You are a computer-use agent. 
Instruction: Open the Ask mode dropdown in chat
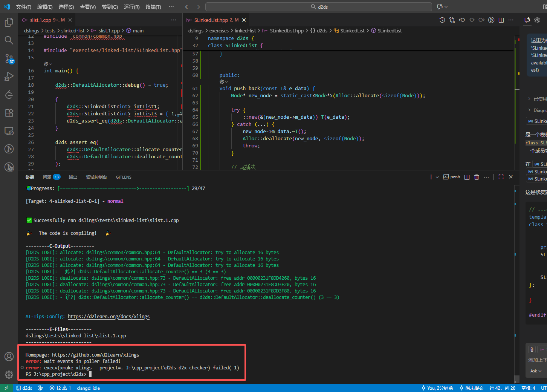click(x=536, y=371)
